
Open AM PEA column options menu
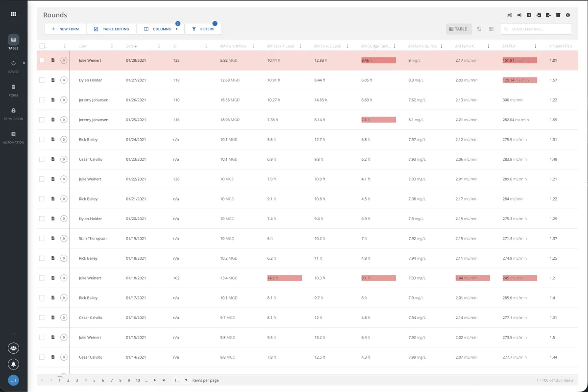tap(535, 46)
